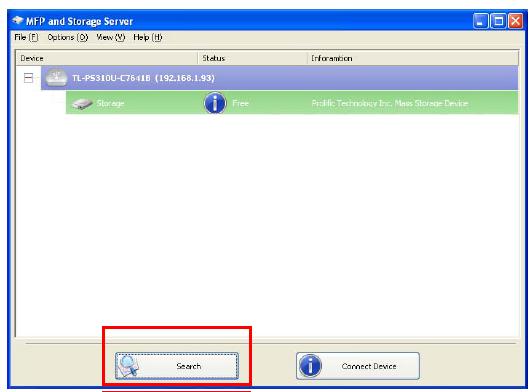Close the MFP and Storage Server window
The width and height of the screenshot is (529, 392).
click(516, 21)
